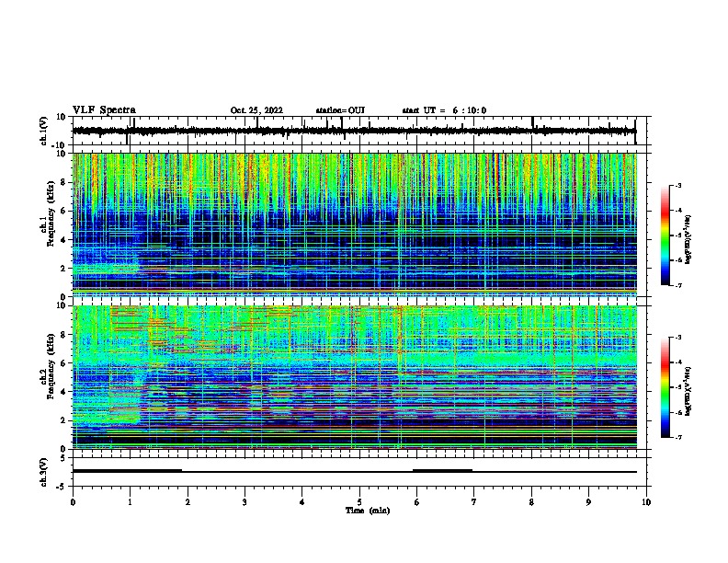Click time axis tick label "8"

tap(531, 502)
